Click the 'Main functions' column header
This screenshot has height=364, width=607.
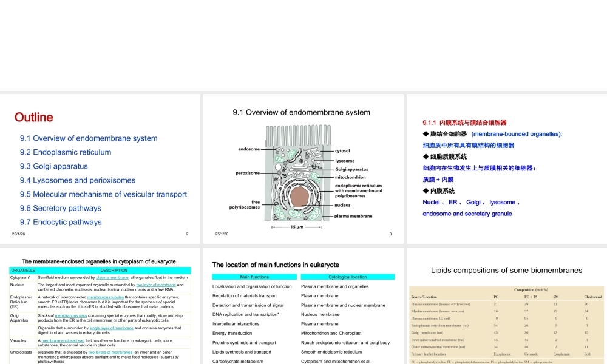click(254, 277)
